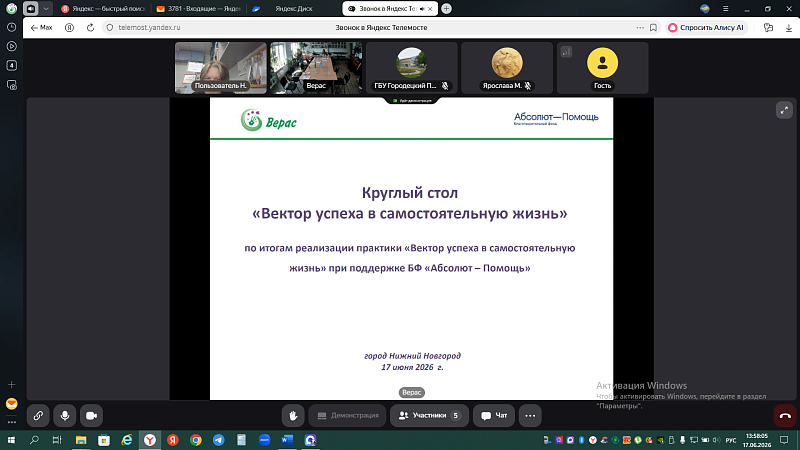Open the translate/feedback icon near downloads
Screen dimensions: 800x450
[768, 28]
